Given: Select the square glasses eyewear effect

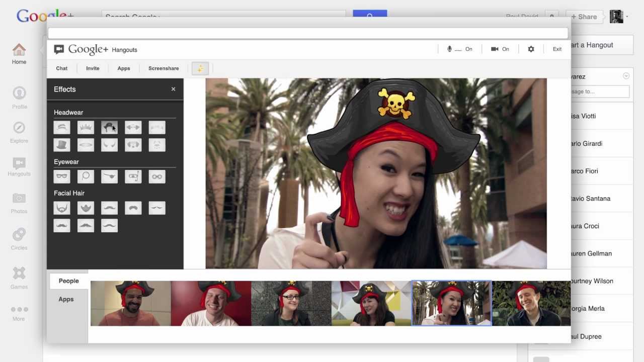Looking at the screenshot, I should [x=62, y=176].
